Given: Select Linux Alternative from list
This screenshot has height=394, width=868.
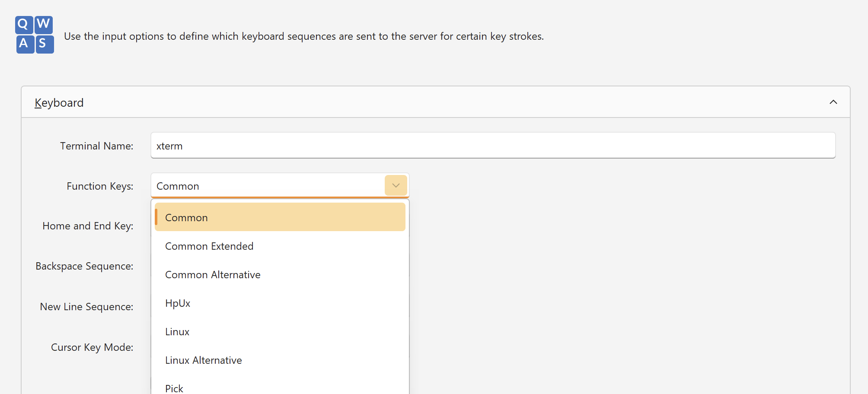Looking at the screenshot, I should pos(204,360).
